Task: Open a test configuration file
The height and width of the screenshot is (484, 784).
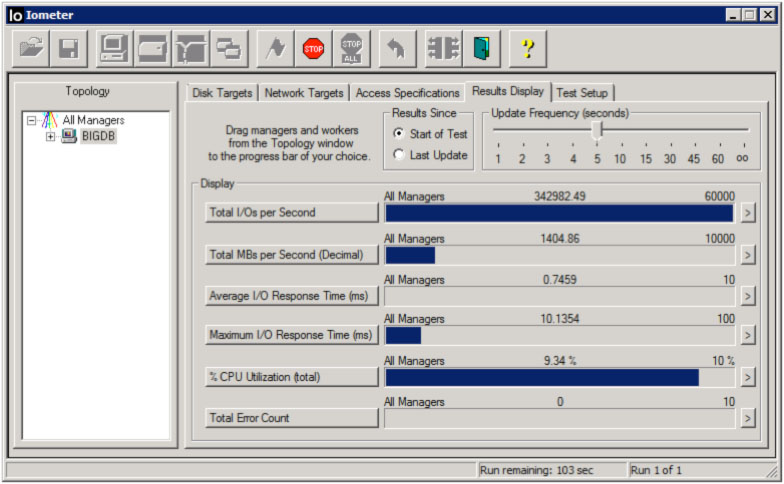Action: [x=31, y=48]
